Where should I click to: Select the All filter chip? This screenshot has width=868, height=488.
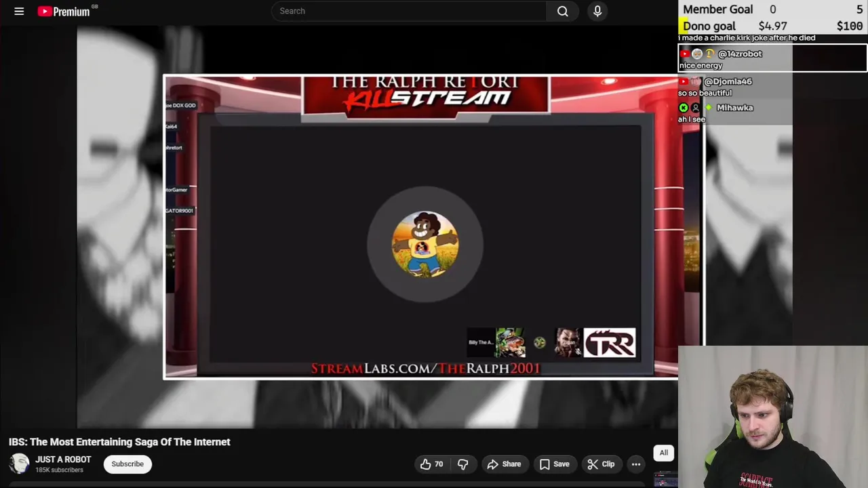664,453
